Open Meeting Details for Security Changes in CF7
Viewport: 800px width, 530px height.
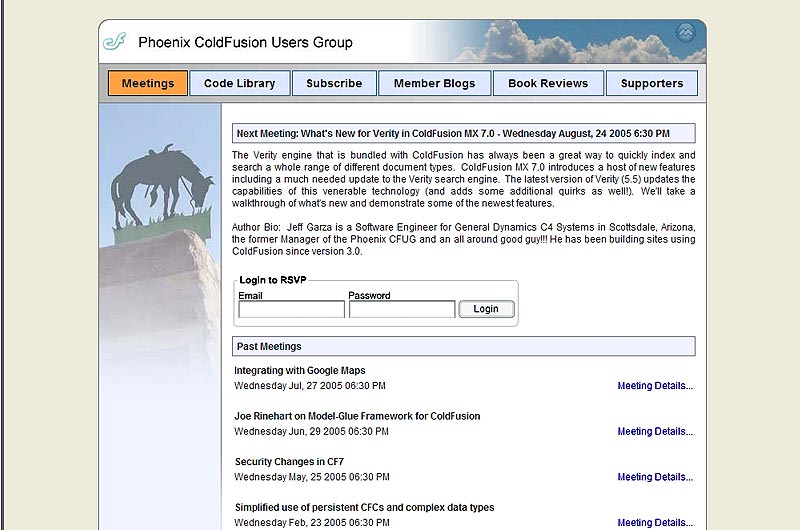655,477
